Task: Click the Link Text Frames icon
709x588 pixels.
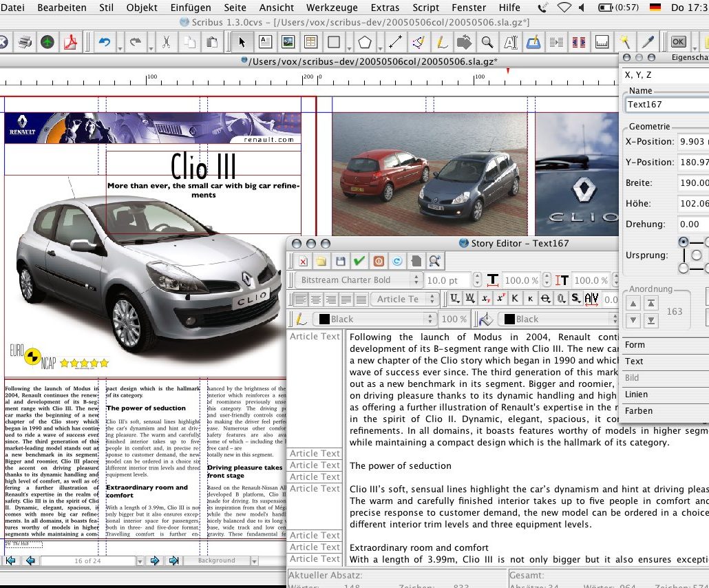Action: point(556,42)
